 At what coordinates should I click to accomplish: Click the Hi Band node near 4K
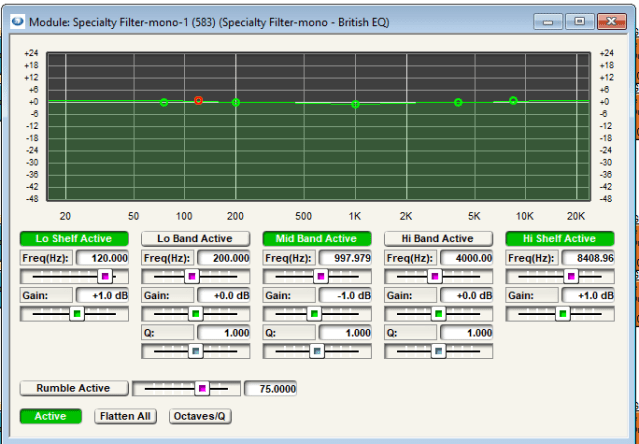click(x=458, y=102)
